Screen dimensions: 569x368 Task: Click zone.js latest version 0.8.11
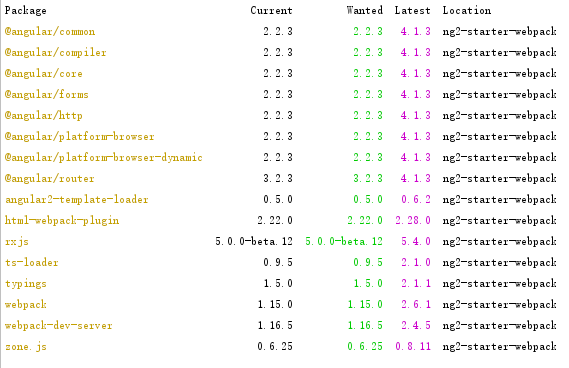click(413, 347)
